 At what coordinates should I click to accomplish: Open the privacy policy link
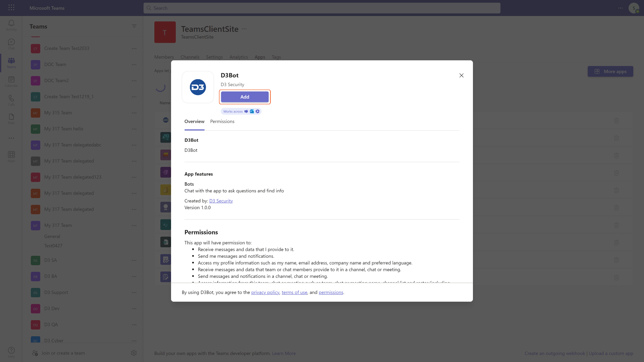click(265, 292)
